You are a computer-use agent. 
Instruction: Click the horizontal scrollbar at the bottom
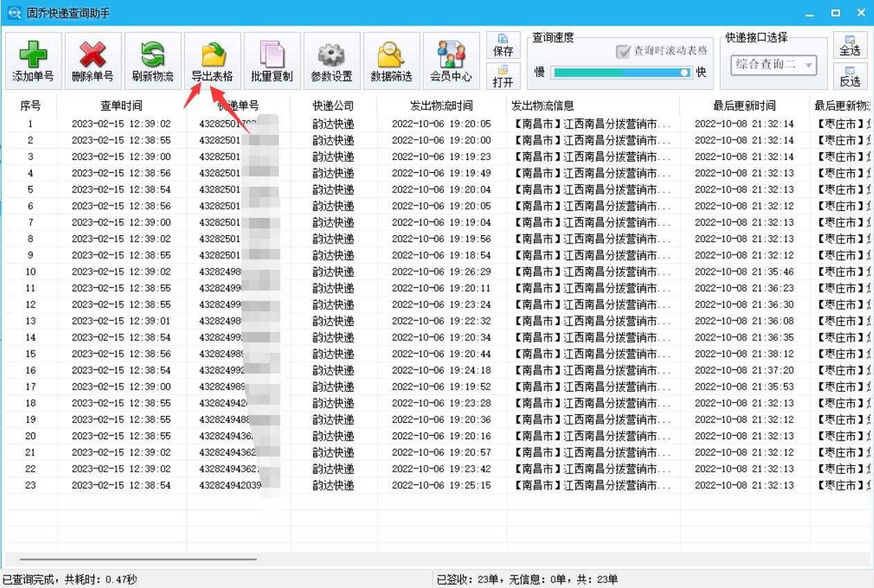point(138,560)
